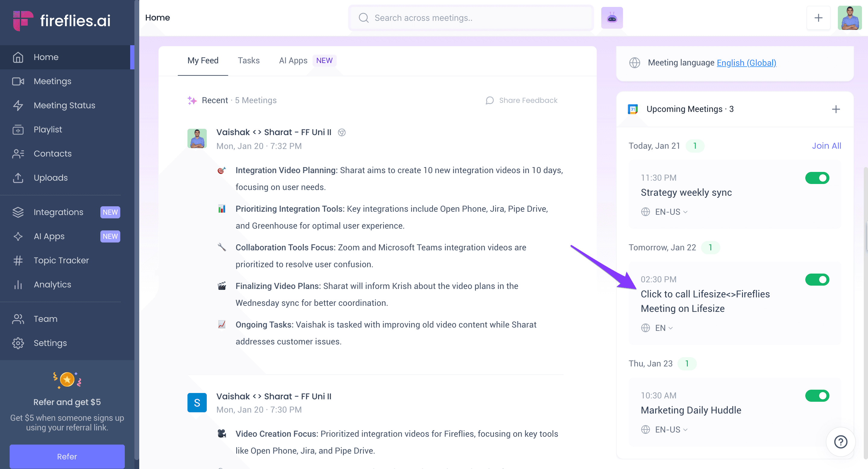
Task: Click the Chrome icon beside first meeting title
Action: point(342,132)
